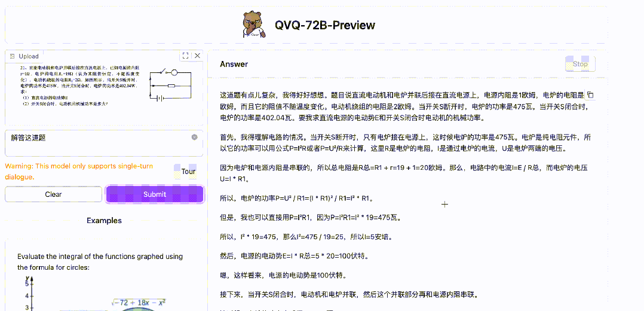644x311 pixels.
Task: Click the line starting with 但是
Action: [311, 218]
